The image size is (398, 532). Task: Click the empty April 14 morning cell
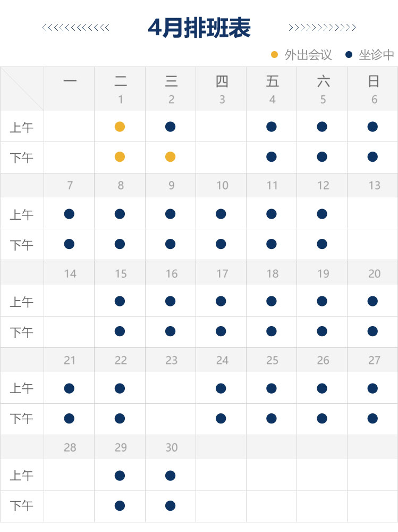[69, 301]
